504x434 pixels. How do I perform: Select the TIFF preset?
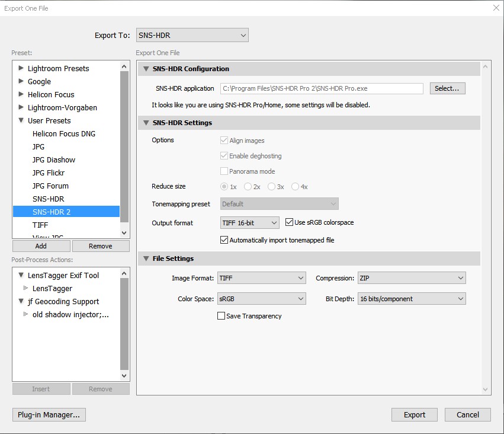pos(66,225)
